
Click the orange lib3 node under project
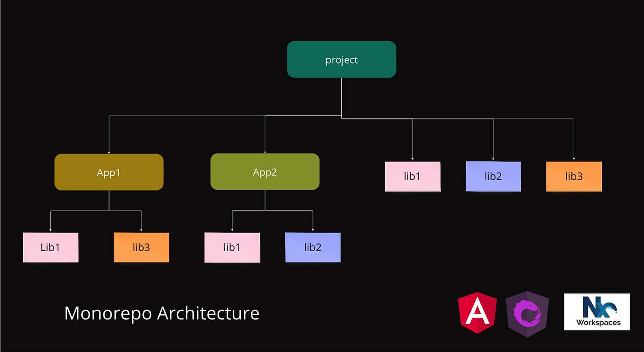pyautogui.click(x=574, y=176)
